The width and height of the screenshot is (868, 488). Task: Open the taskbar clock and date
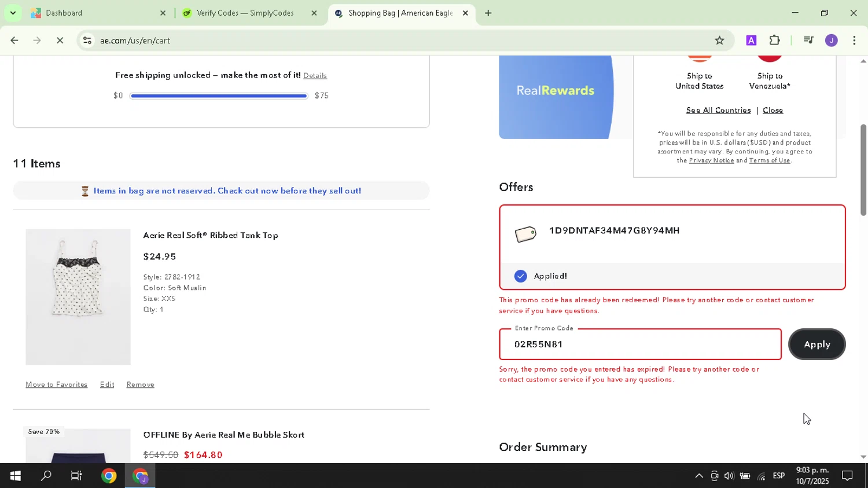point(812,476)
